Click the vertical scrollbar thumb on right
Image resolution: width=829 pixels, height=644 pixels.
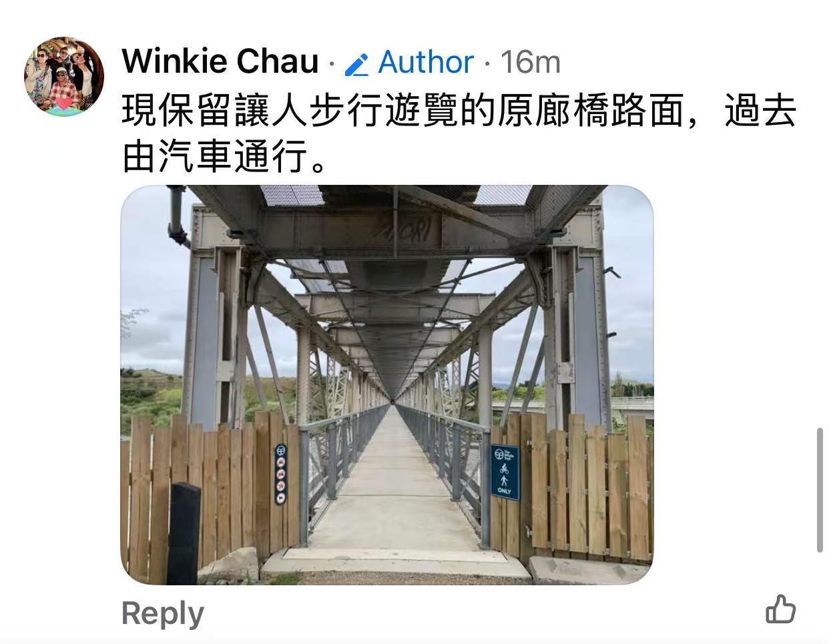[x=820, y=491]
